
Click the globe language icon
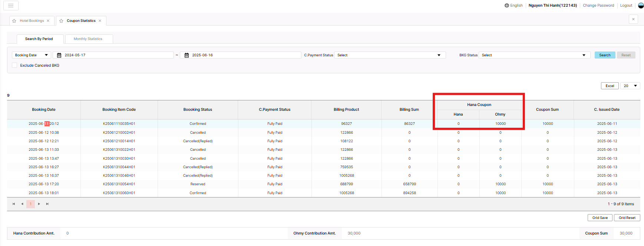(506, 6)
